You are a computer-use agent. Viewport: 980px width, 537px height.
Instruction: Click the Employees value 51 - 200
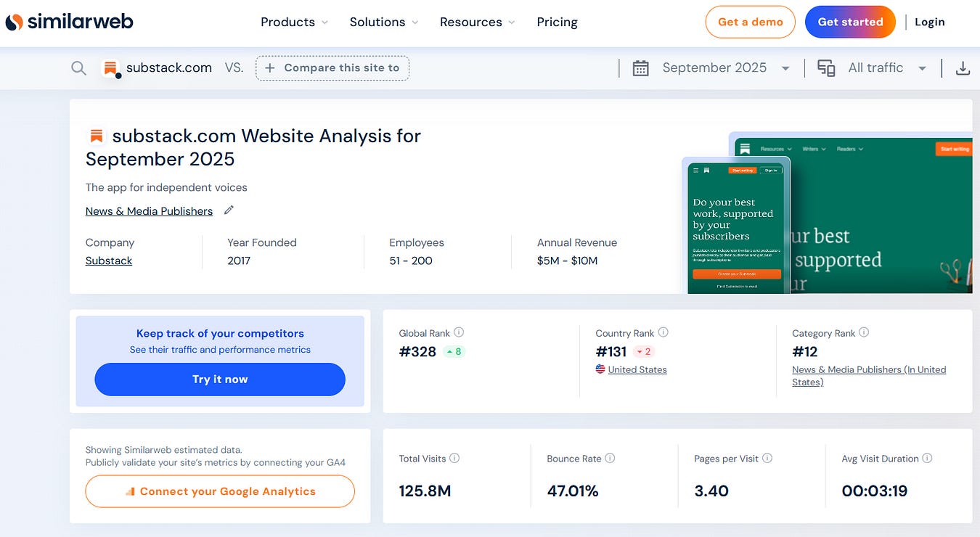[411, 261]
